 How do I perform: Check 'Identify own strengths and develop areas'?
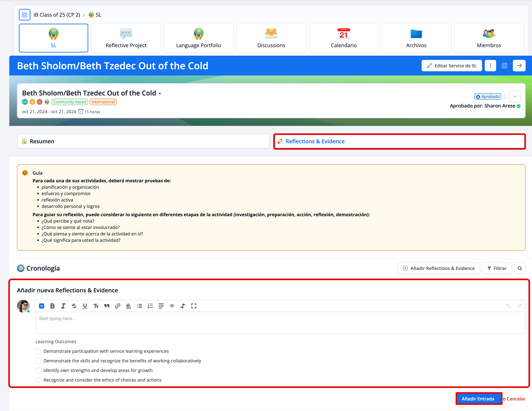pyautogui.click(x=38, y=370)
